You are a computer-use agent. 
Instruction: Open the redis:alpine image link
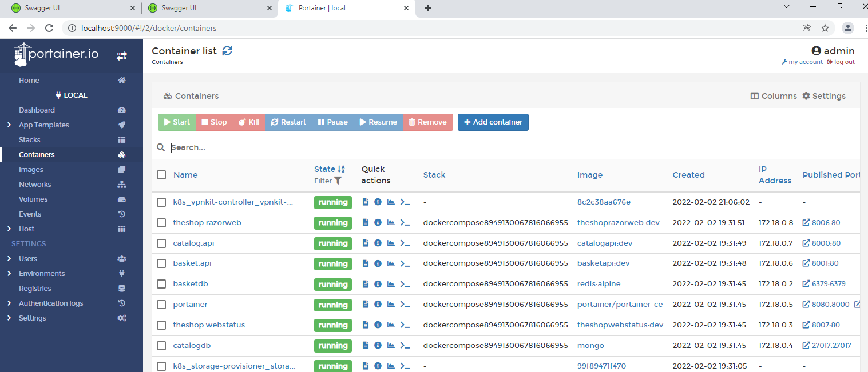pyautogui.click(x=599, y=284)
